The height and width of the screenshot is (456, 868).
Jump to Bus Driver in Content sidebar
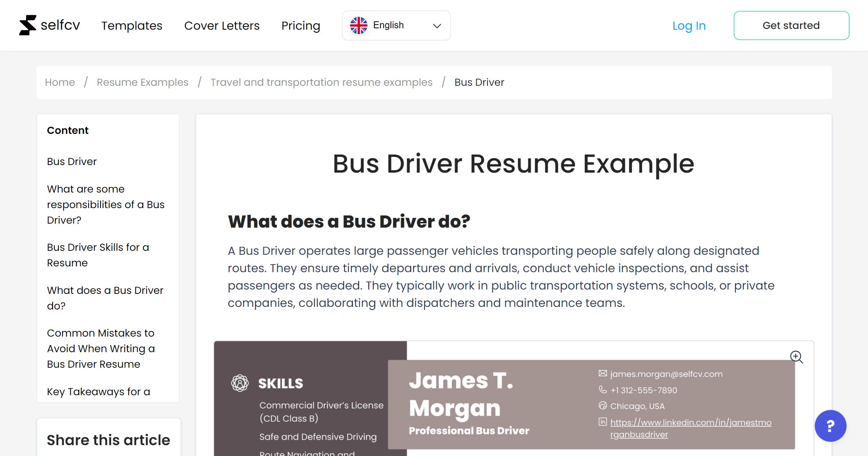[72, 161]
